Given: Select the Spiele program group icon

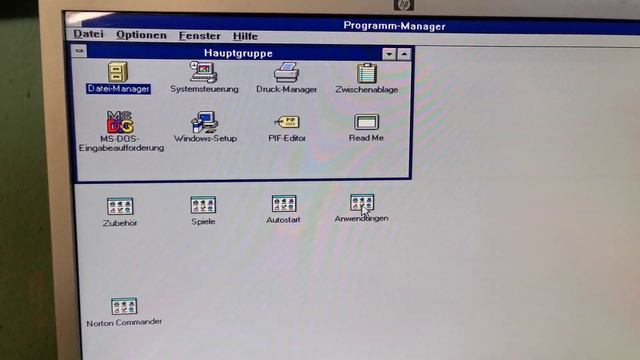Looking at the screenshot, I should 203,205.
